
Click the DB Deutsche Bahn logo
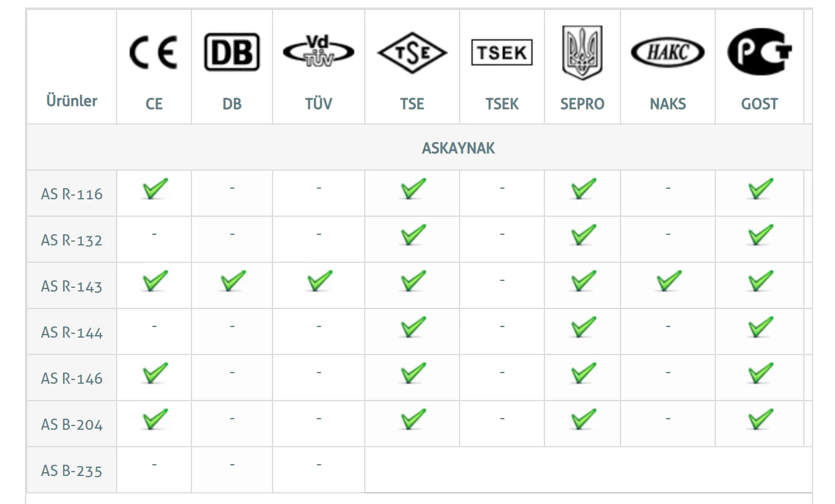[x=231, y=52]
